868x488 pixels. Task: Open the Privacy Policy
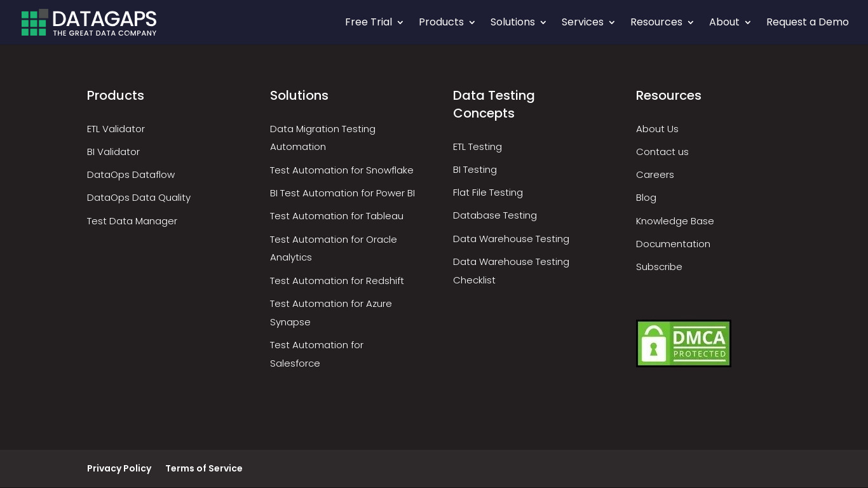(x=119, y=468)
